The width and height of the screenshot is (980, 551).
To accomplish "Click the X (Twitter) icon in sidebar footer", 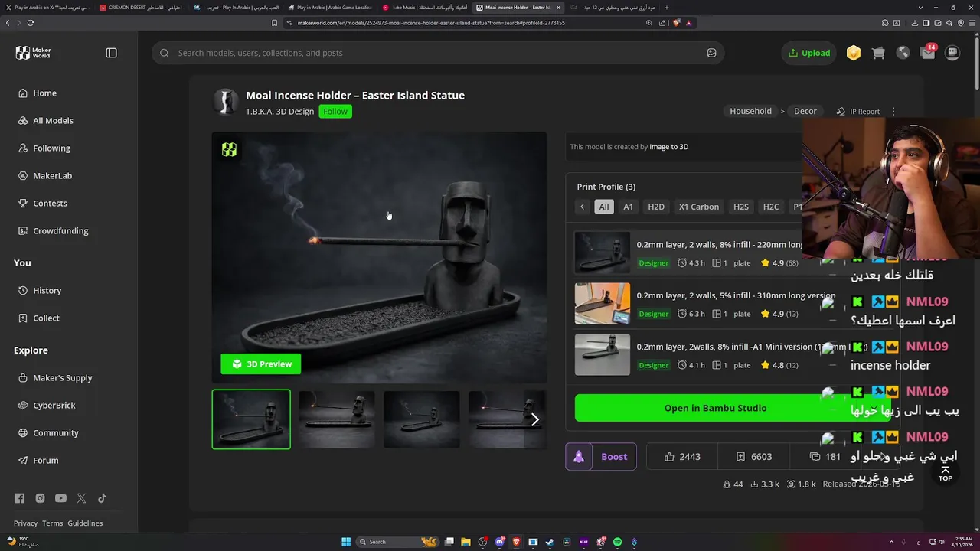I will click(x=81, y=498).
